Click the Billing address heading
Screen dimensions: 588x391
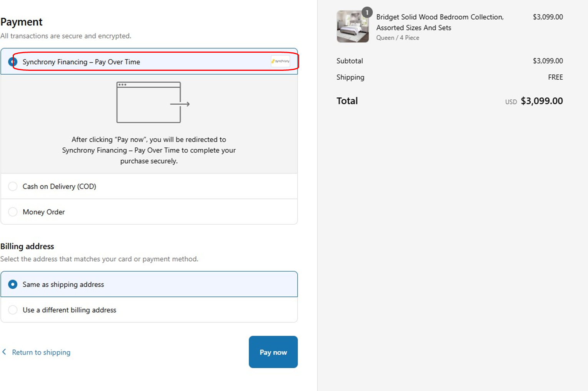coord(27,246)
